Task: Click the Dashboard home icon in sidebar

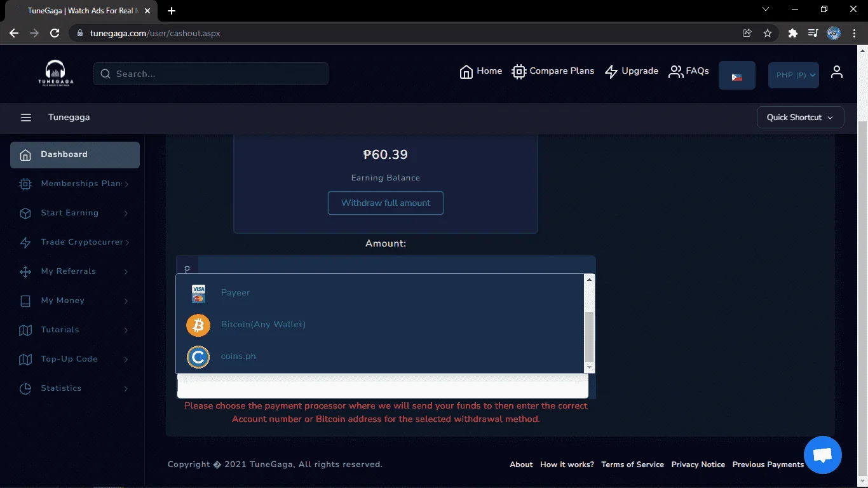Action: coord(25,155)
